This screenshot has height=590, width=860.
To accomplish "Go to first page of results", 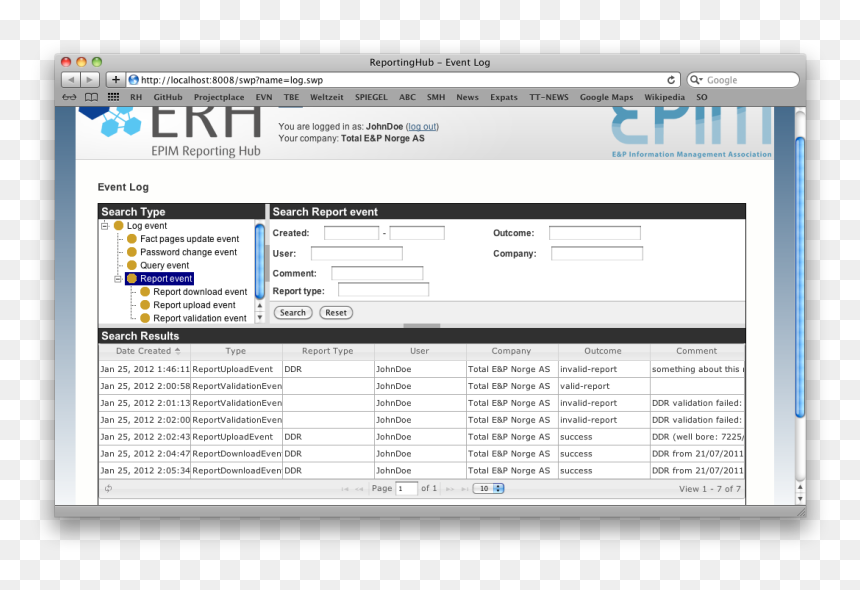I will coord(344,489).
